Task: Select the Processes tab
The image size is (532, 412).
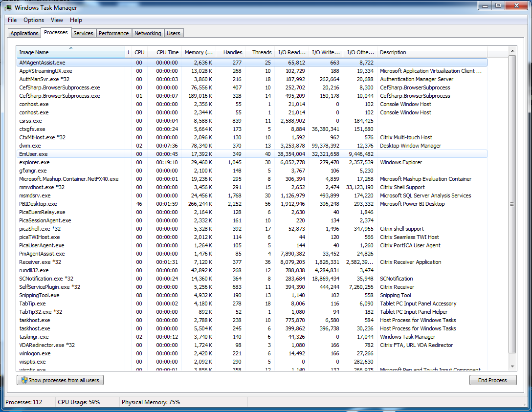Action: coord(56,32)
